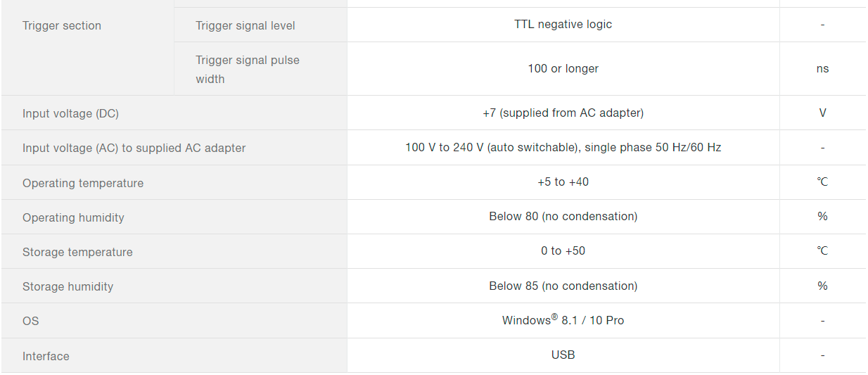868x375 pixels.
Task: Click the "ns" unit cell
Action: click(822, 69)
